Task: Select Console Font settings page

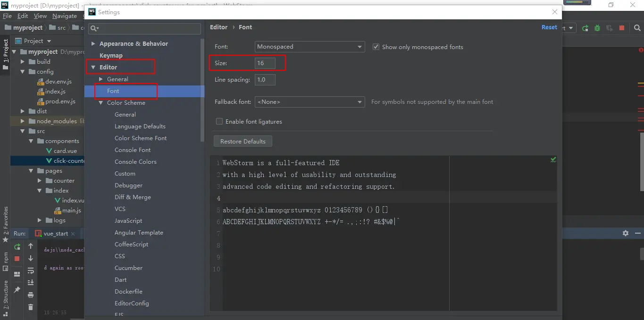Action: point(133,150)
